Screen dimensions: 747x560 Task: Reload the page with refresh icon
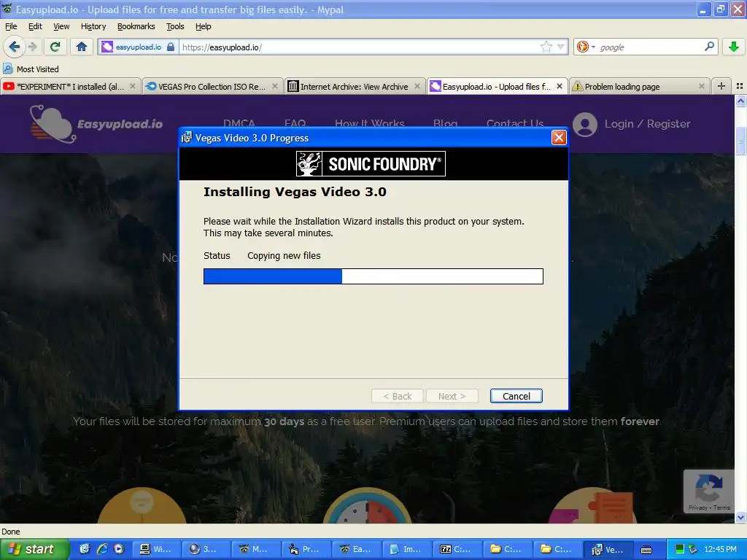click(55, 47)
